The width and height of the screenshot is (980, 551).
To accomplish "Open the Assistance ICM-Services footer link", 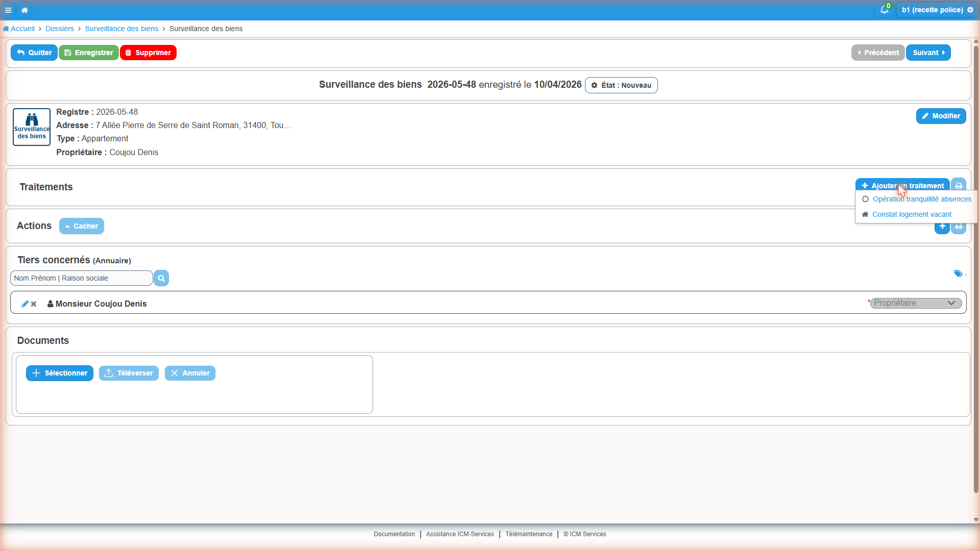I will click(460, 534).
